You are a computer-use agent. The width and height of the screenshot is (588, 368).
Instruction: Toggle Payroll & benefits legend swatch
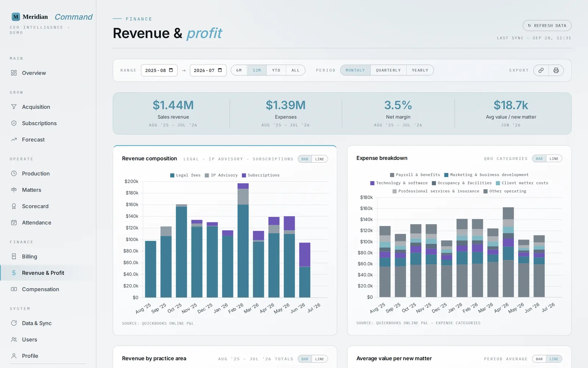(392, 175)
